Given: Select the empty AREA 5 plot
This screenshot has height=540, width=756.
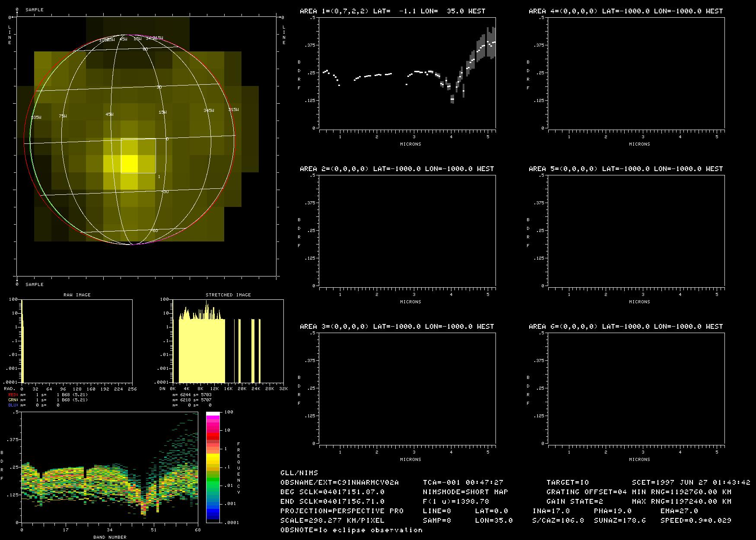Looking at the screenshot, I should click(636, 230).
